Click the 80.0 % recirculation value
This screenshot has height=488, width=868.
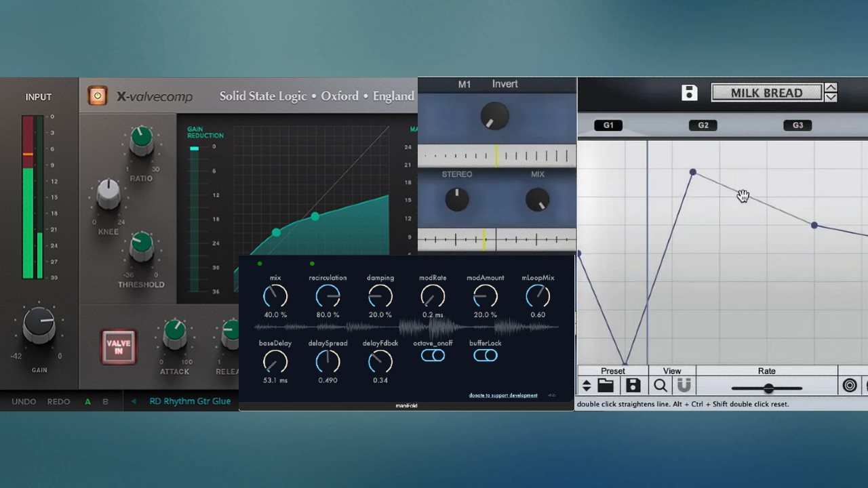point(328,315)
